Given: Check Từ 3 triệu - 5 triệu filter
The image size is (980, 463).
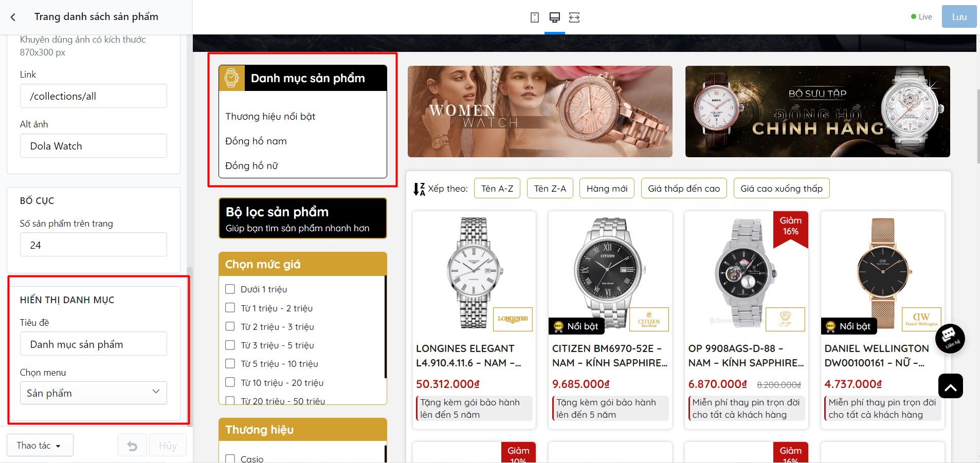Looking at the screenshot, I should (x=230, y=345).
